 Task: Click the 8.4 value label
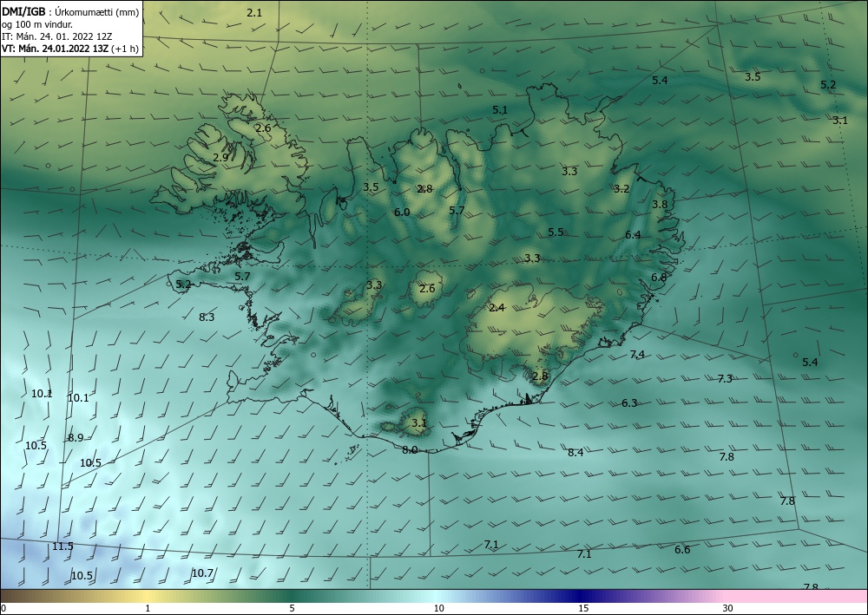(x=575, y=453)
